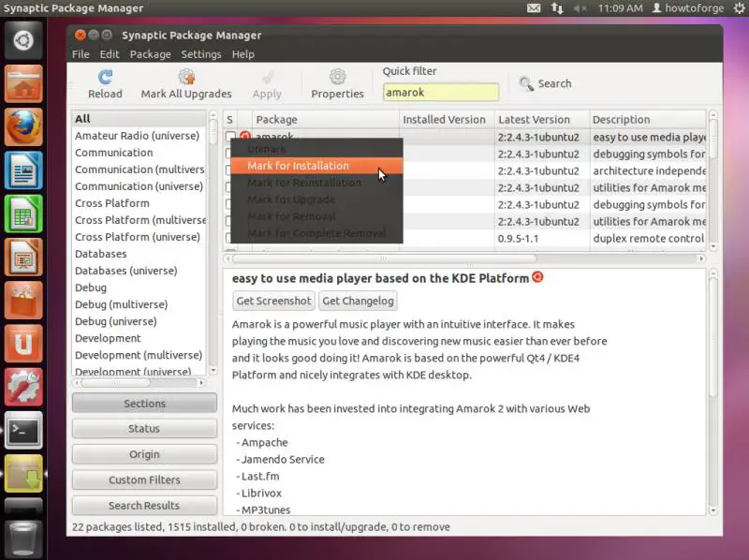Screen dimensions: 749x560
Task: Click the description pane's vertical scrollbar thumb
Action: coord(713,337)
